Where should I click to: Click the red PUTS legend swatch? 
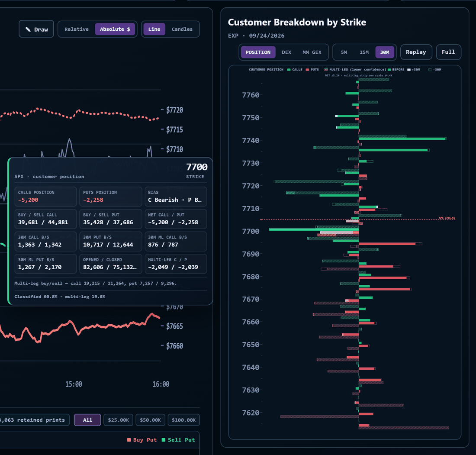point(308,70)
